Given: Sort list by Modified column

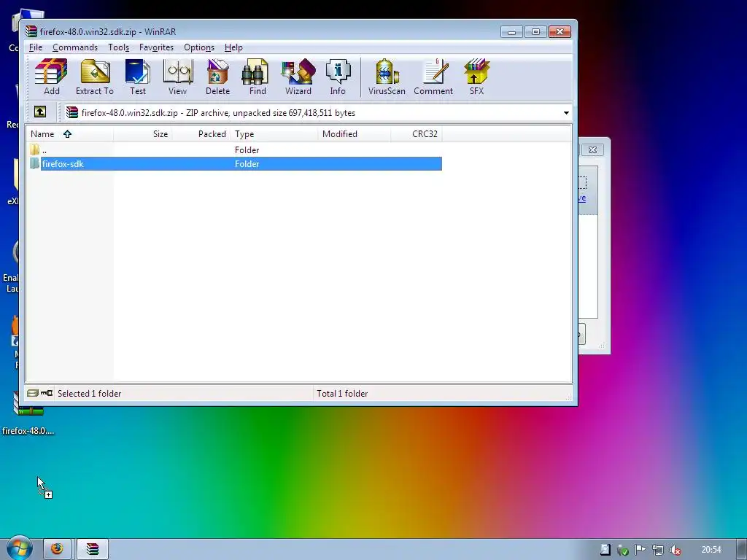Looking at the screenshot, I should point(354,134).
